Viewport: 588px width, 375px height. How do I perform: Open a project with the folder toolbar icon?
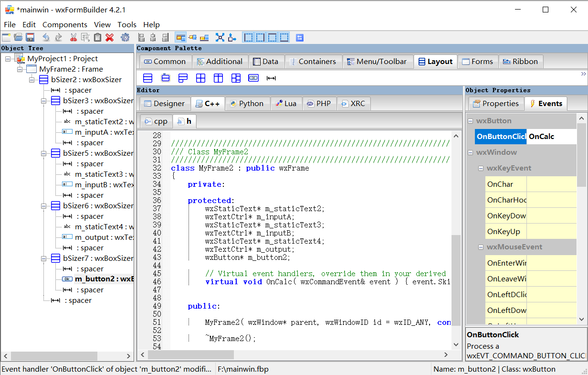pyautogui.click(x=18, y=37)
